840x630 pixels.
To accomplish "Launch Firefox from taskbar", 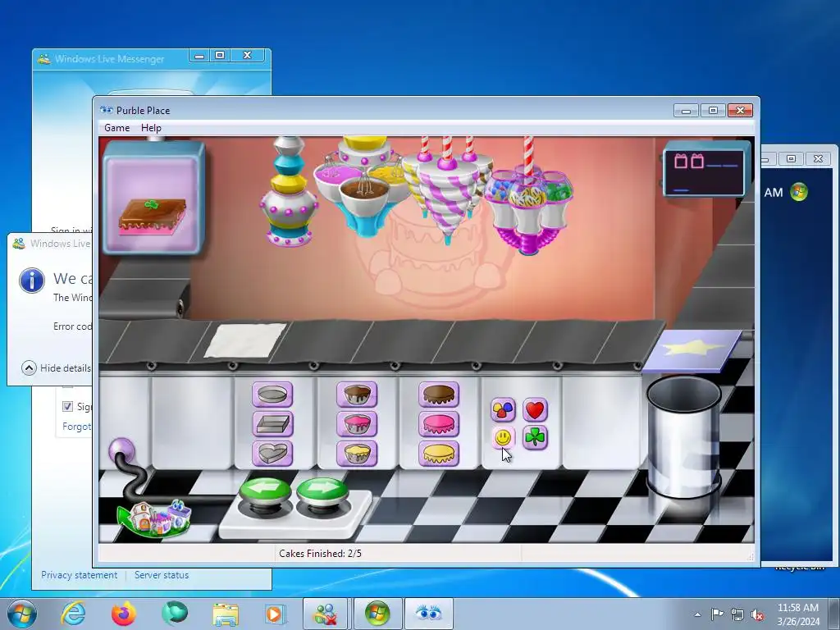I will [x=123, y=614].
